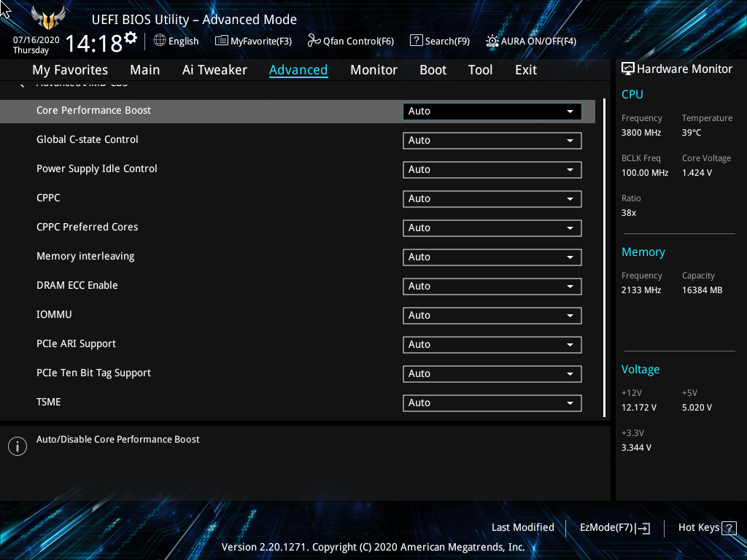Click the Search(F9) question mark icon
Viewport: 747px width, 560px height.
tap(416, 41)
